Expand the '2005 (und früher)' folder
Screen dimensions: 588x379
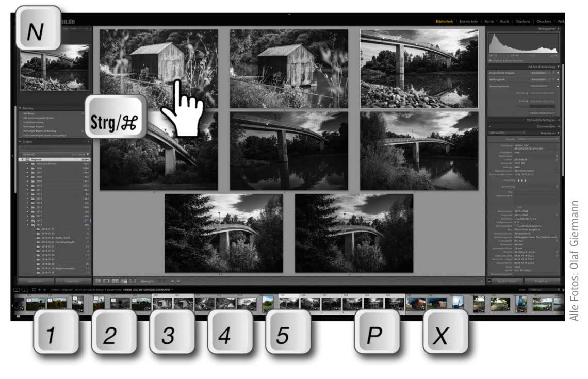click(x=27, y=164)
